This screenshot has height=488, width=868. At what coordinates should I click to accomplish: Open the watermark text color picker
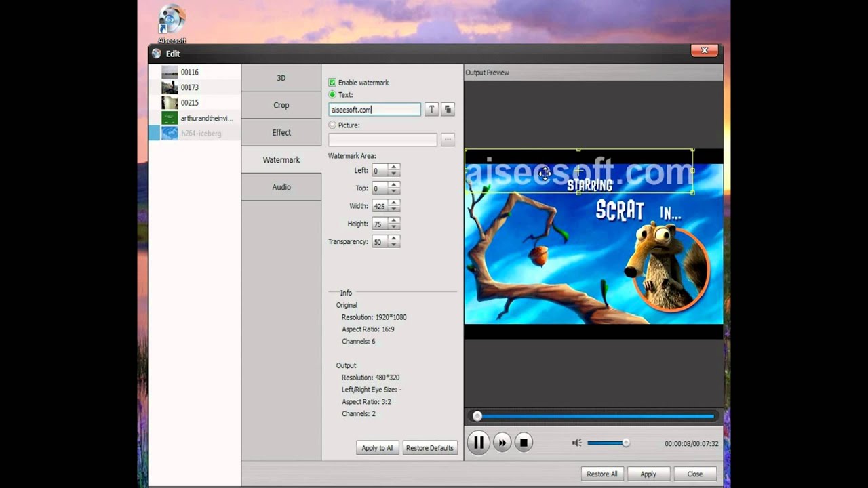tap(448, 109)
